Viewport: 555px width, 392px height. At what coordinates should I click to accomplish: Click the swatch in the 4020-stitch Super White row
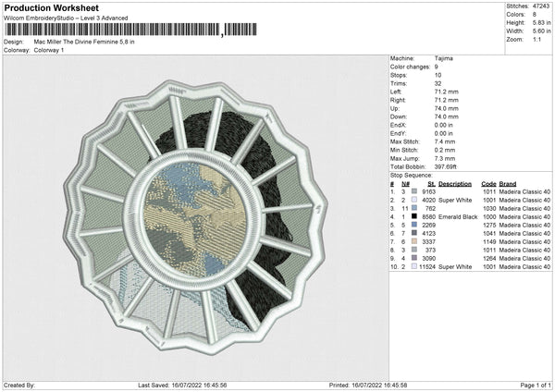point(415,200)
